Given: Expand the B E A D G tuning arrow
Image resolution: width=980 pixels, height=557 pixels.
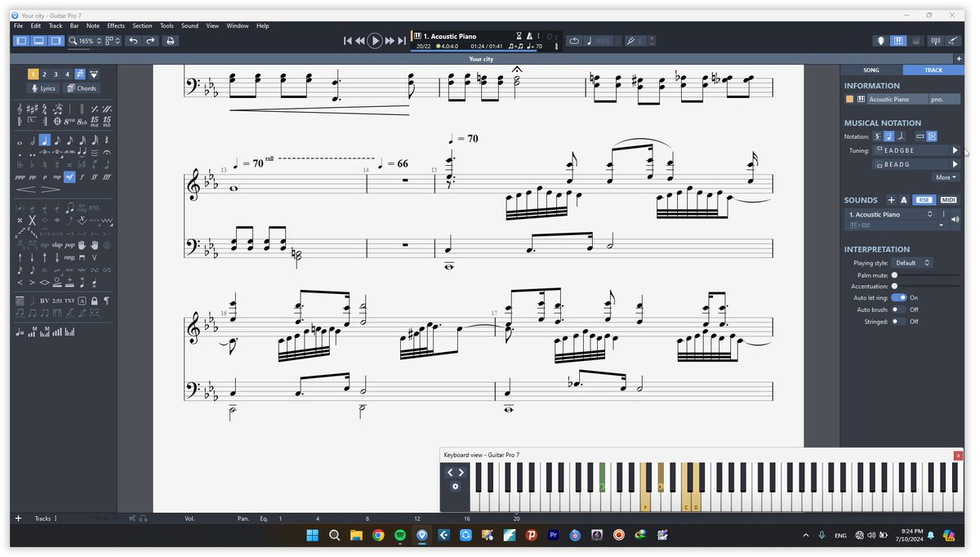Looking at the screenshot, I should click(x=955, y=164).
